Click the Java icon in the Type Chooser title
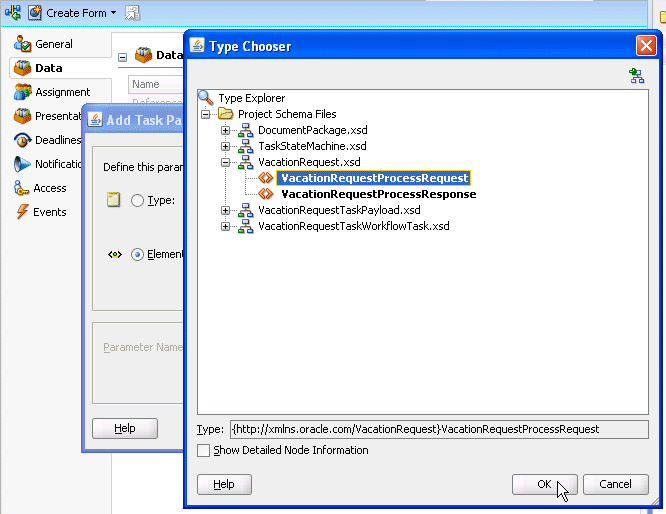Image resolution: width=666 pixels, height=514 pixels. pyautogui.click(x=197, y=45)
